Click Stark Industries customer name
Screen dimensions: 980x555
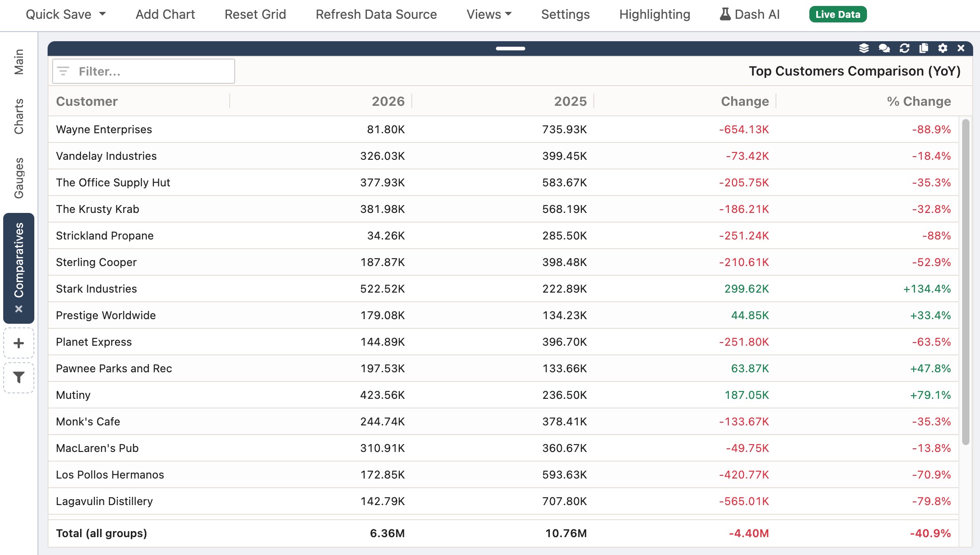(x=96, y=289)
